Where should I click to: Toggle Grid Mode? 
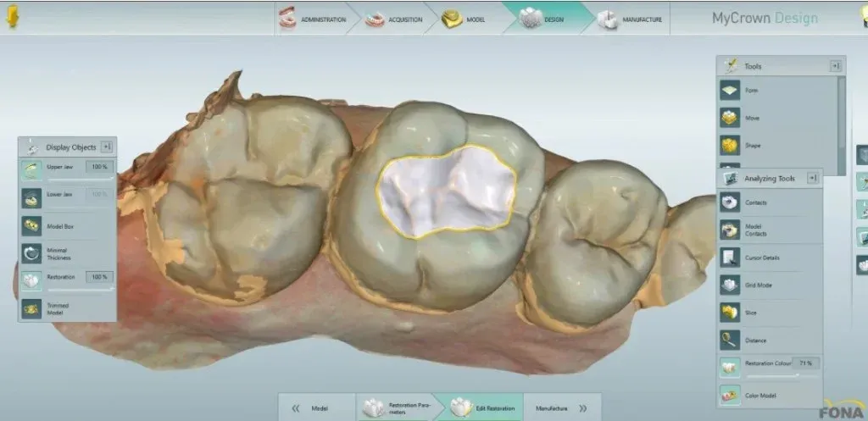click(x=730, y=285)
